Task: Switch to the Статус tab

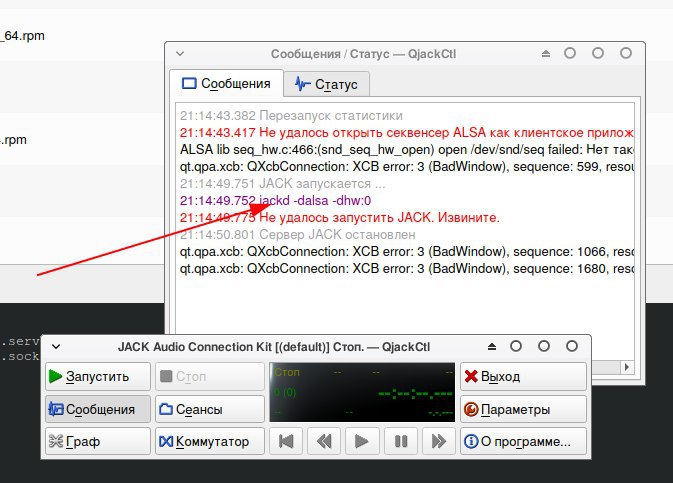Action: [327, 84]
